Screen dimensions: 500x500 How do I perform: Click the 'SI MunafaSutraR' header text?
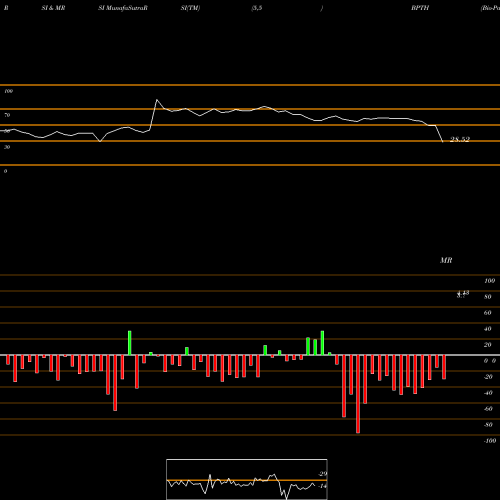tap(123, 8)
